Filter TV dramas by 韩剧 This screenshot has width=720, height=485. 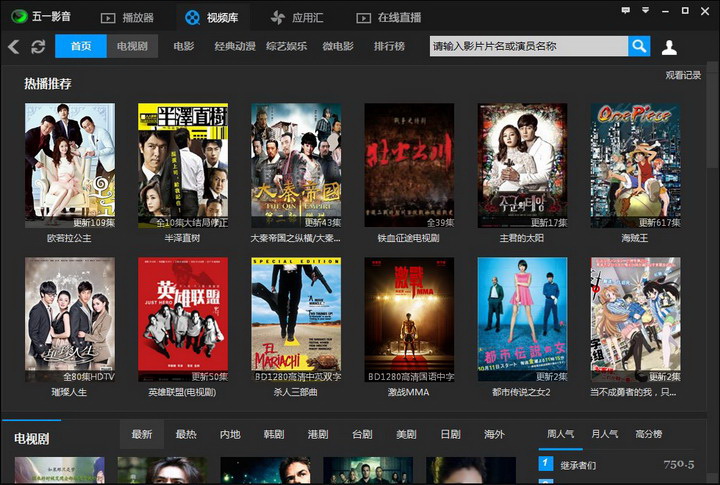coord(274,434)
